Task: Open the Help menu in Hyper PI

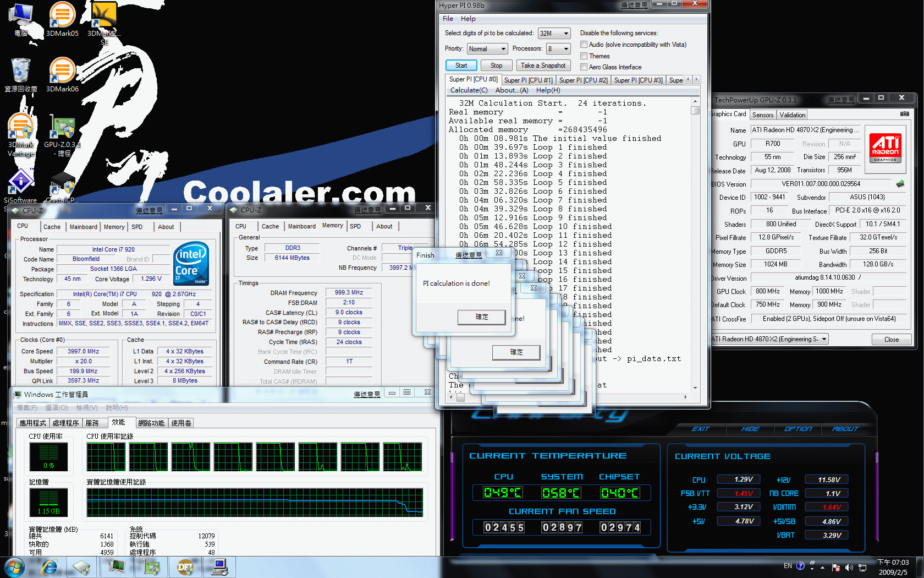Action: [x=468, y=19]
